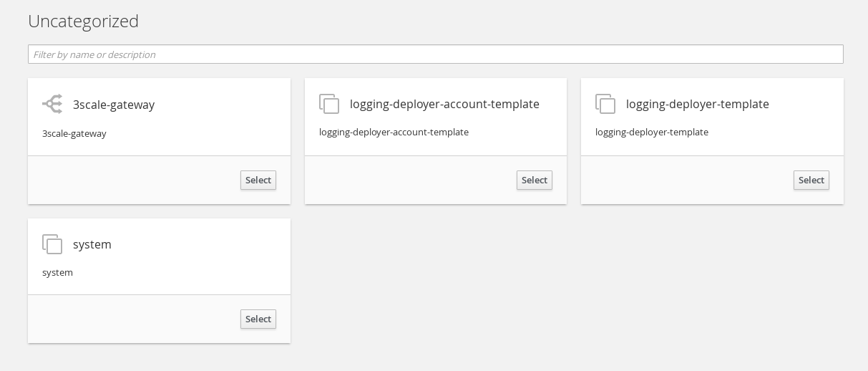This screenshot has width=868, height=371.
Task: Click the logging-deployer-template stacked squares icon
Action: (605, 104)
